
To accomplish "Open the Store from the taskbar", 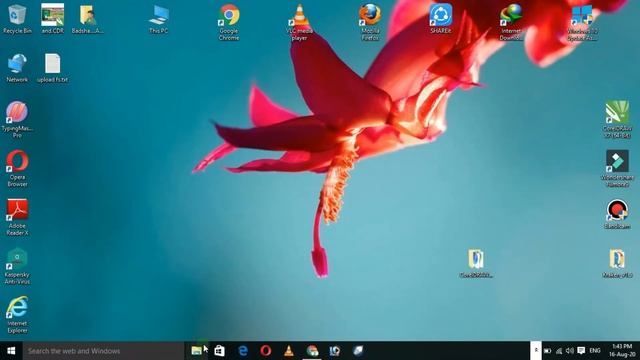I will click(x=219, y=351).
